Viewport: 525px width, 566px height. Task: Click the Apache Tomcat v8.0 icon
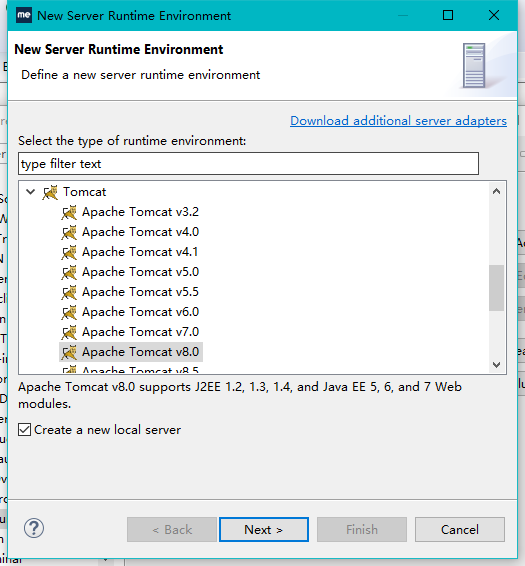coord(69,352)
